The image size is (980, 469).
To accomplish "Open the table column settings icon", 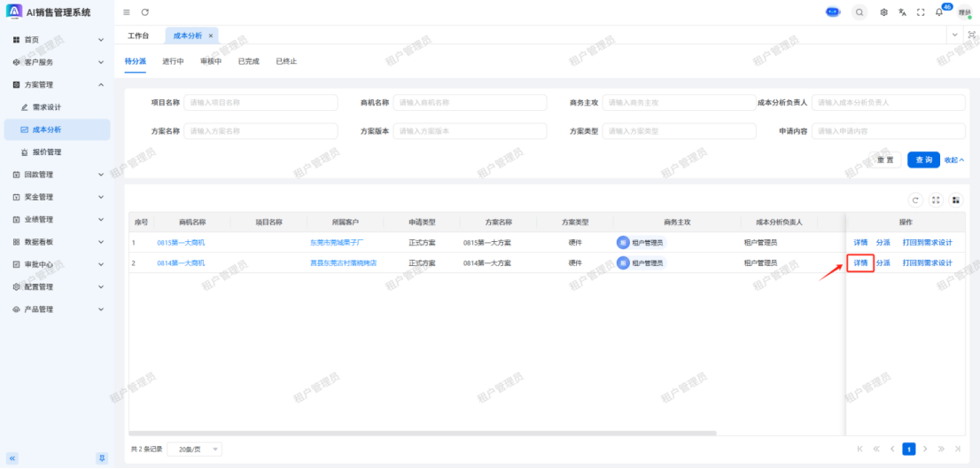I will (x=955, y=200).
